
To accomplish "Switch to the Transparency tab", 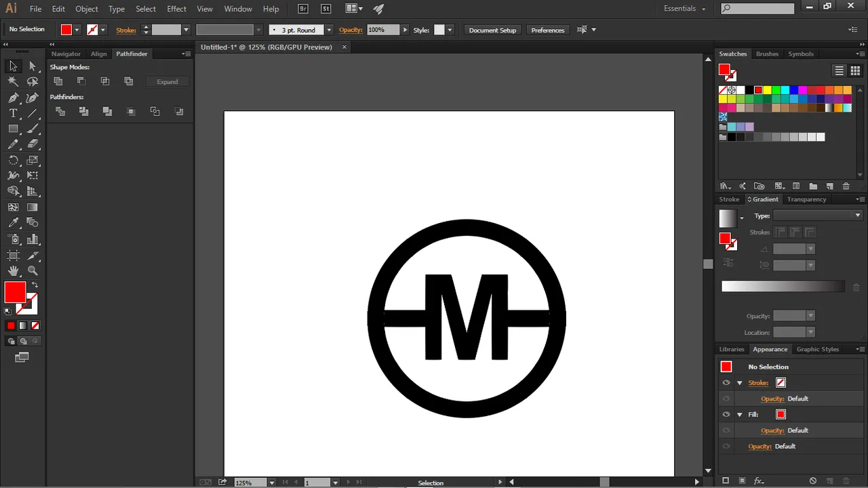I will (806, 199).
